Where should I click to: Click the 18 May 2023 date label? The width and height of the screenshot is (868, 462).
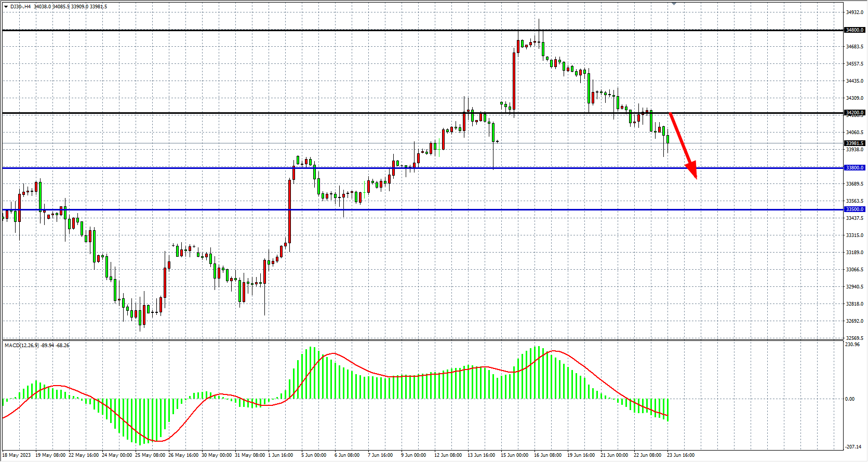pos(17,455)
